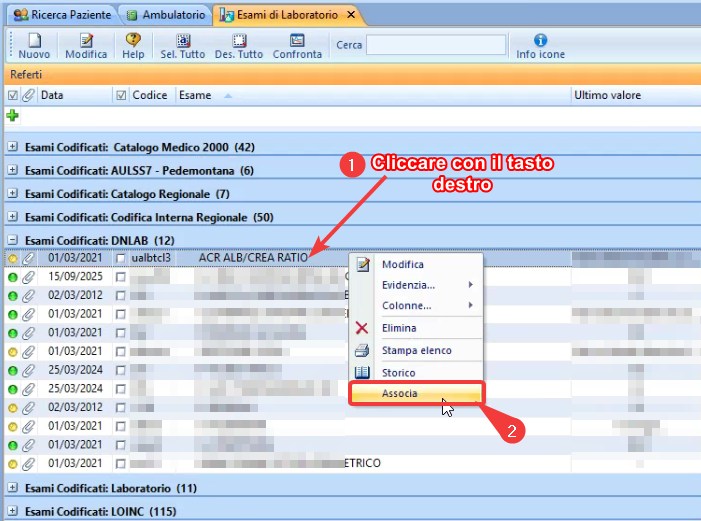Viewport: 701px width, 521px height.
Task: Click the green plus add-row icon
Action: (x=13, y=115)
